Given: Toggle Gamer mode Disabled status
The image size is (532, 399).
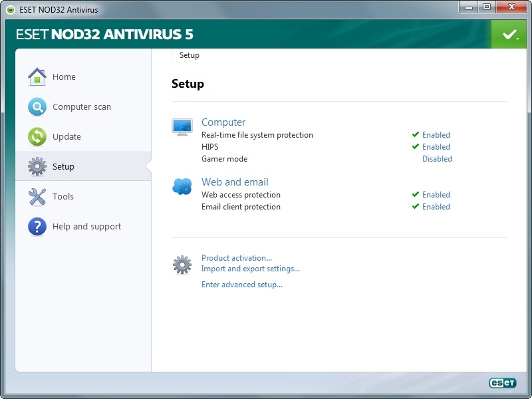Looking at the screenshot, I should [x=437, y=159].
